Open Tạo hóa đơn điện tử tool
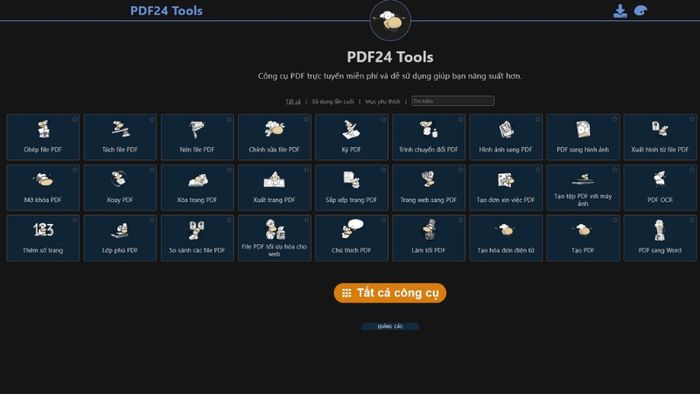 pos(506,238)
